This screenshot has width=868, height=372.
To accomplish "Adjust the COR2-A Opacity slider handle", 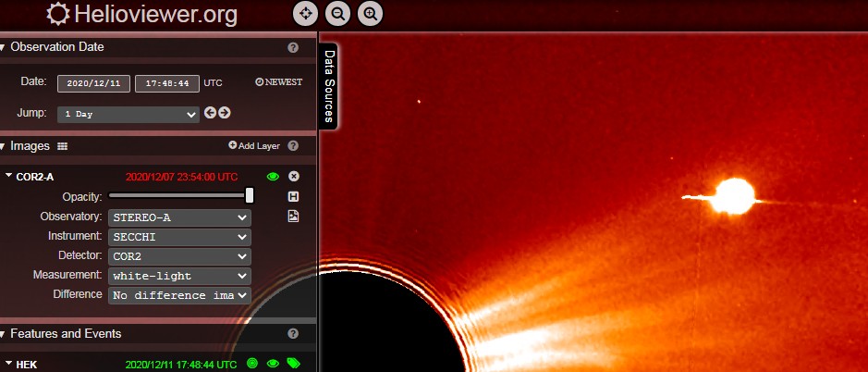I will click(250, 195).
